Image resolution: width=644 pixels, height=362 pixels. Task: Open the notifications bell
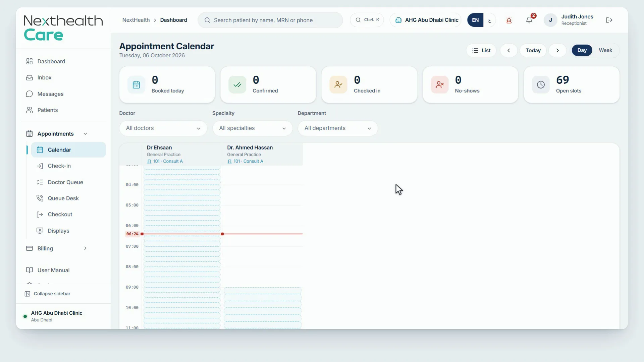[x=529, y=20]
